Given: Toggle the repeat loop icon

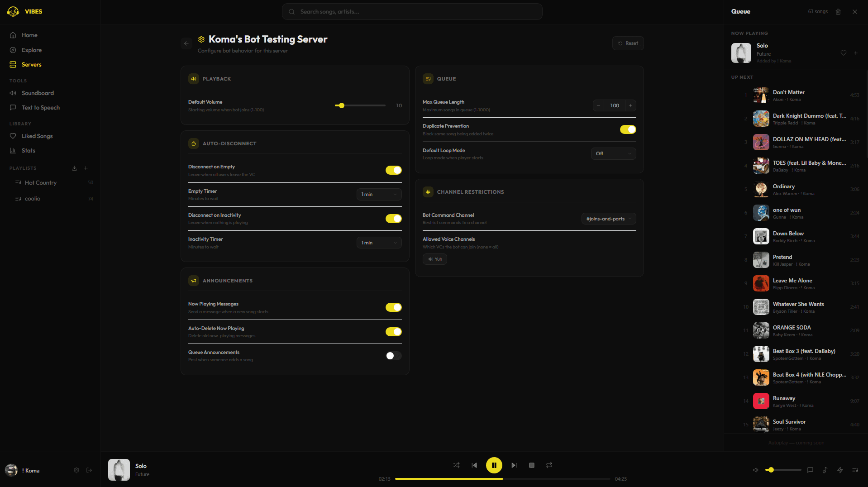Looking at the screenshot, I should (x=549, y=465).
